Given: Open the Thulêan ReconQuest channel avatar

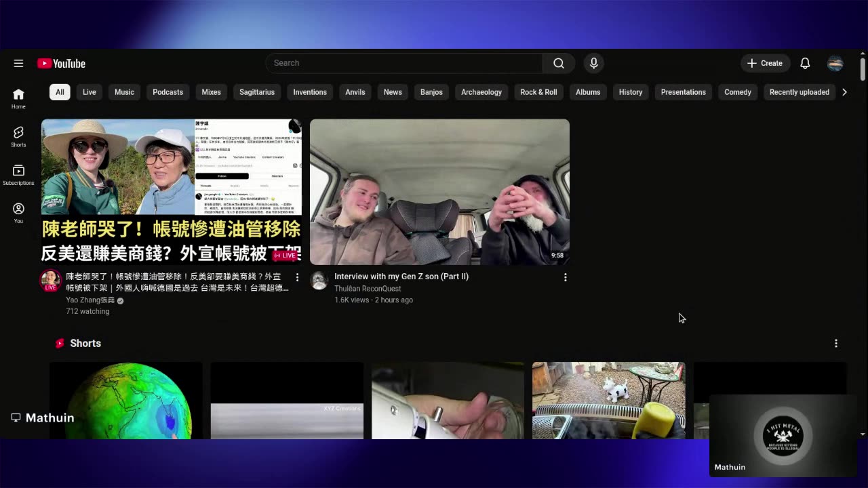Looking at the screenshot, I should point(319,280).
